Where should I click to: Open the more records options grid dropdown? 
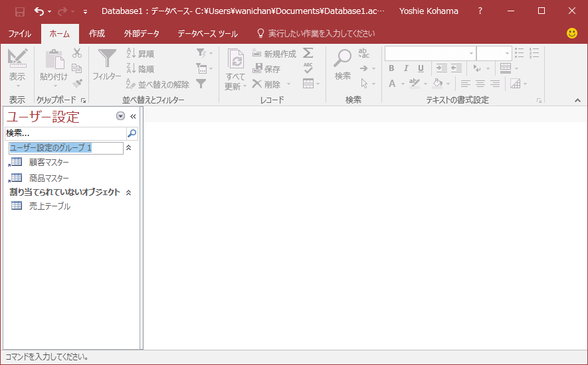pyautogui.click(x=311, y=84)
